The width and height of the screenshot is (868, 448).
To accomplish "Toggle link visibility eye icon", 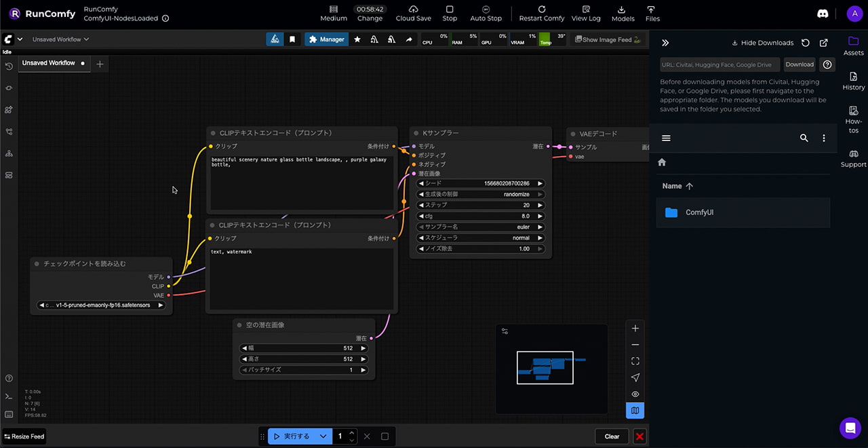I will (x=635, y=394).
